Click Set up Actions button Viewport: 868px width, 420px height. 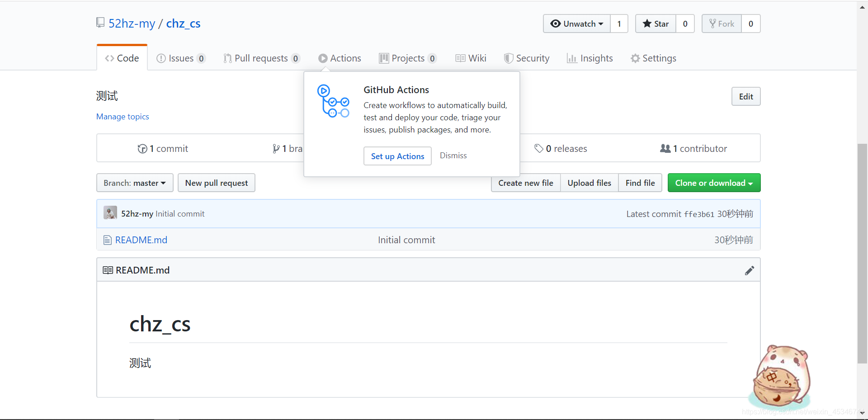[x=397, y=156]
